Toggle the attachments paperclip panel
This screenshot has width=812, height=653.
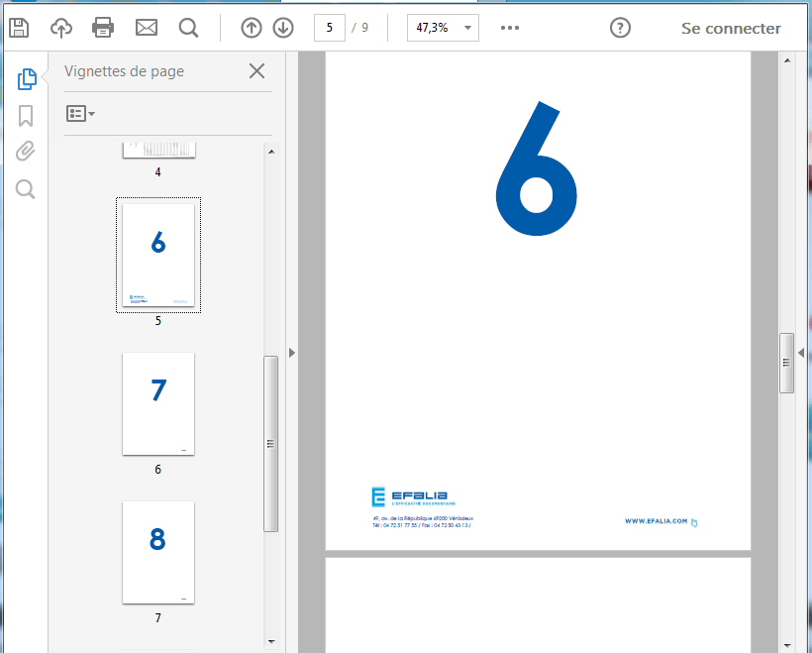[x=26, y=152]
